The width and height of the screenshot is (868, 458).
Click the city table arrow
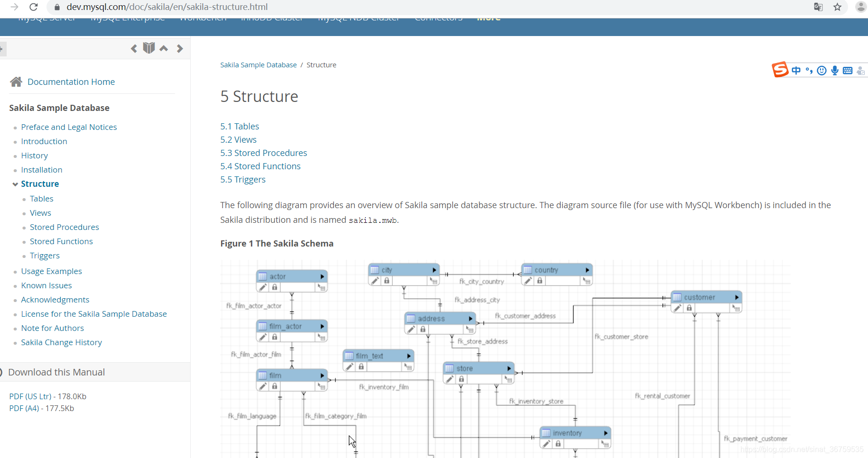pyautogui.click(x=434, y=270)
